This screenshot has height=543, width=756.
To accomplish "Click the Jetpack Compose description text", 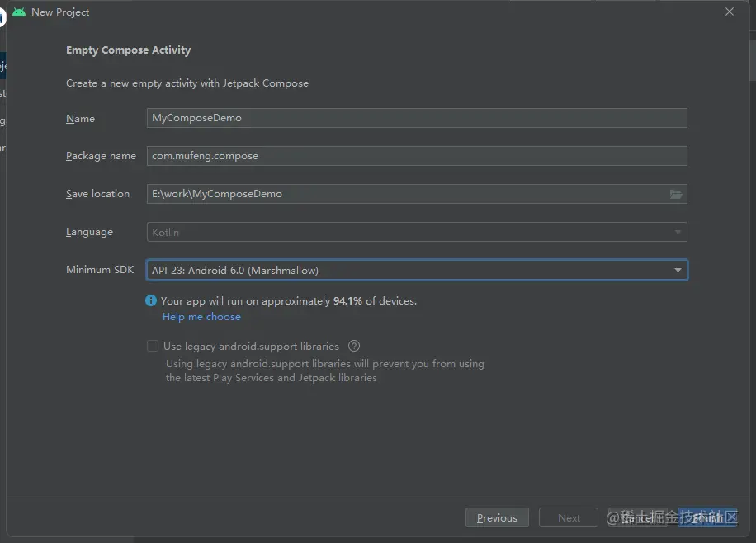I will click(187, 83).
